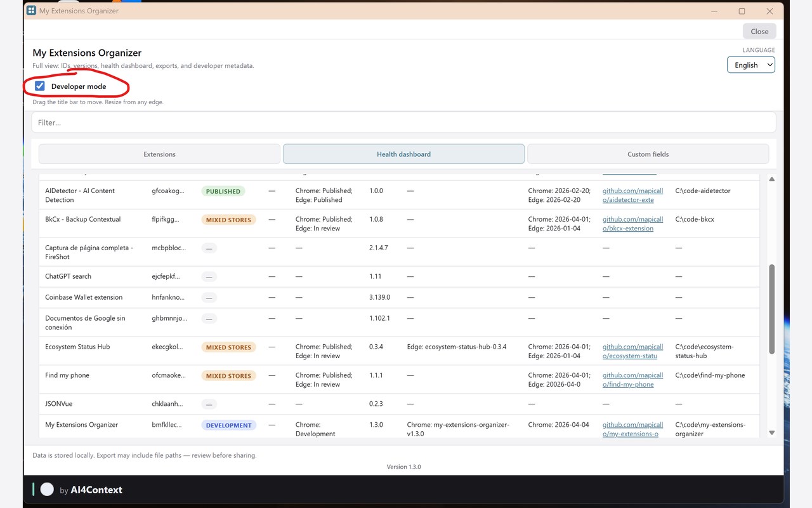
Task: Click the 'My Extensions Organizer' name in the table
Action: tap(81, 425)
